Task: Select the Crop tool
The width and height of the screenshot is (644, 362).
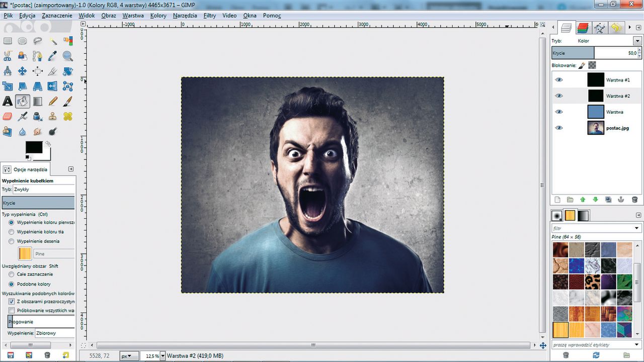Action: coord(53,71)
